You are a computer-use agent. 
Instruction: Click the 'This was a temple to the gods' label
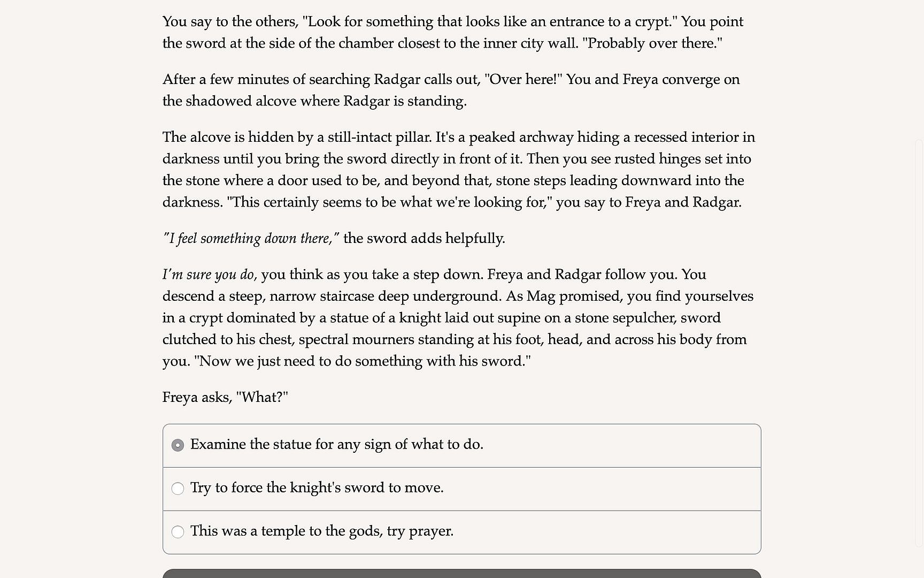click(321, 531)
